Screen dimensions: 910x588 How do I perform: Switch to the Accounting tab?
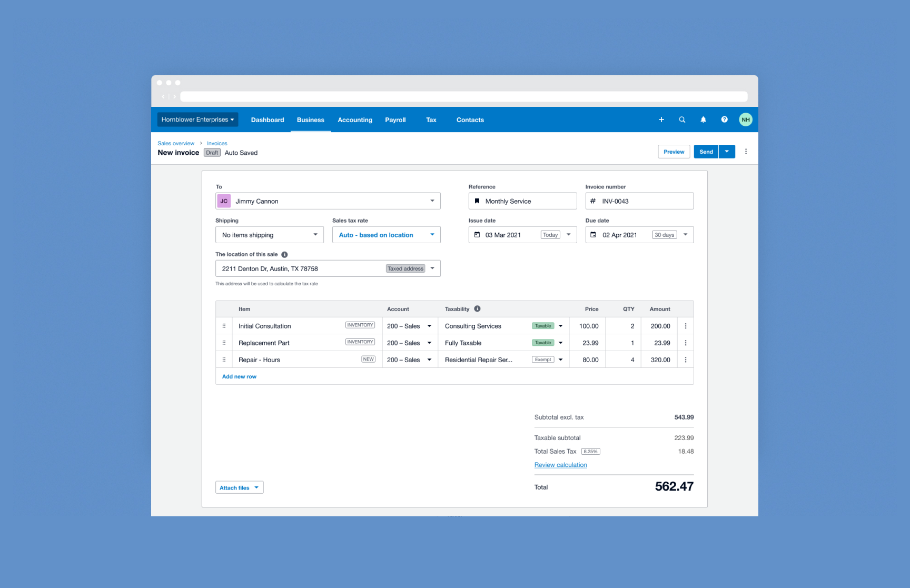(x=355, y=120)
